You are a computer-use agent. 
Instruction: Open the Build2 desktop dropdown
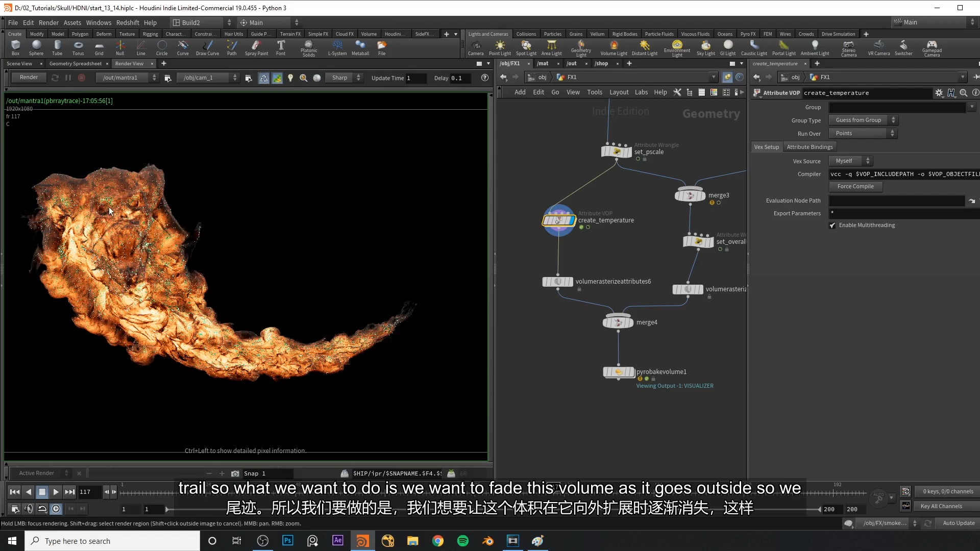pyautogui.click(x=202, y=22)
